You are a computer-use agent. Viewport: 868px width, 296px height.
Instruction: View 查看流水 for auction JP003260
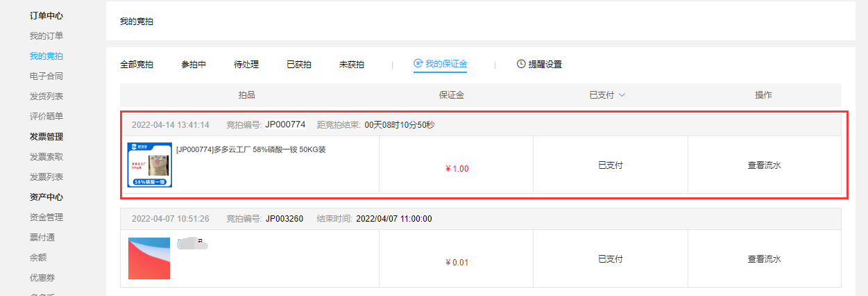(765, 259)
